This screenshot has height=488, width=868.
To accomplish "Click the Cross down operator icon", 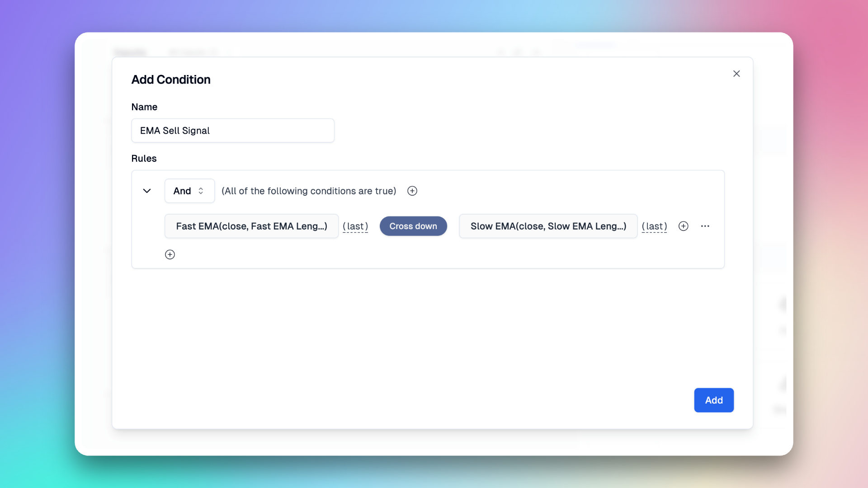I will click(413, 226).
